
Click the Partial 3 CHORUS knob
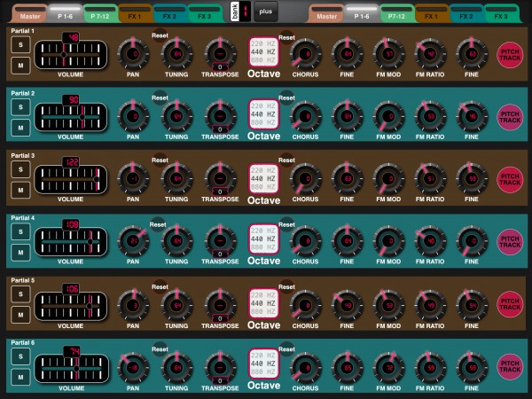pyautogui.click(x=305, y=179)
